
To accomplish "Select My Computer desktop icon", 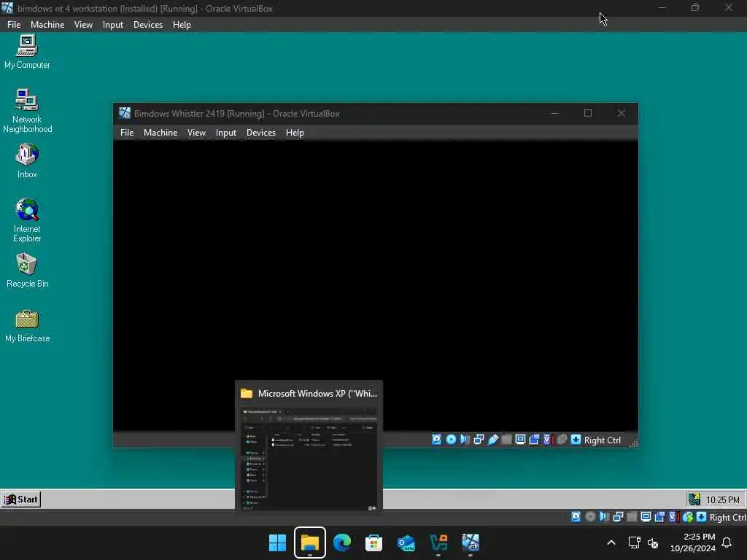I will (x=27, y=52).
